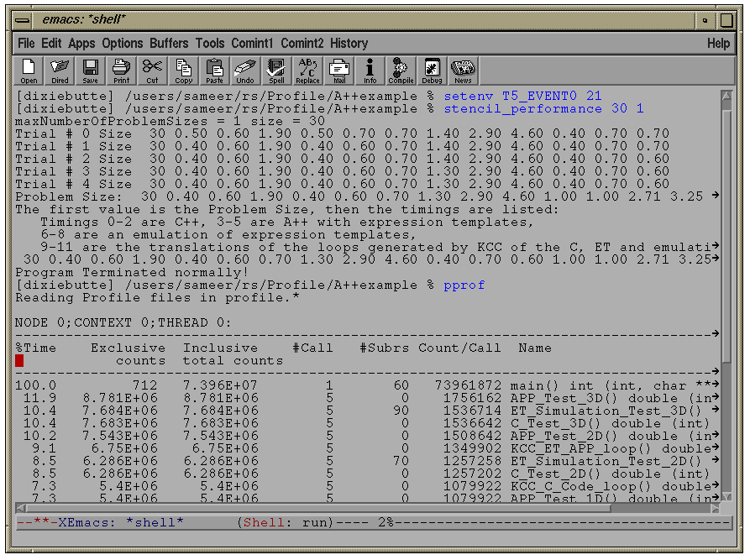The width and height of the screenshot is (750, 560).
Task: Click the 'Shell' mode indicator in modeline
Action: click(265, 523)
